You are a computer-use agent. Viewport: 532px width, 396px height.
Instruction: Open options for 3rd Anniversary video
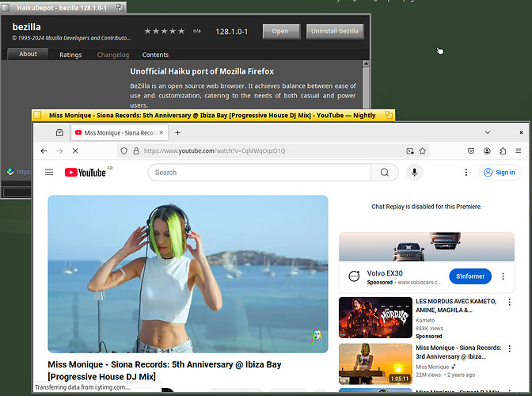[509, 348]
